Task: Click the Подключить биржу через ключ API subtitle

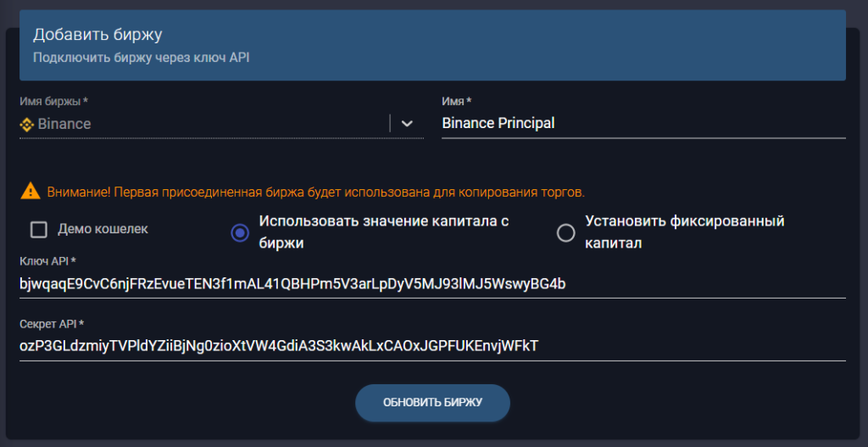Action: coord(142,58)
